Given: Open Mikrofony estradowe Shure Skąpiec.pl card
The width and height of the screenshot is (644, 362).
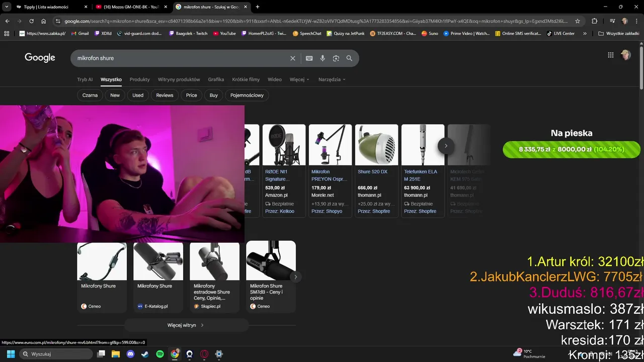Looking at the screenshot, I should 214,277.
